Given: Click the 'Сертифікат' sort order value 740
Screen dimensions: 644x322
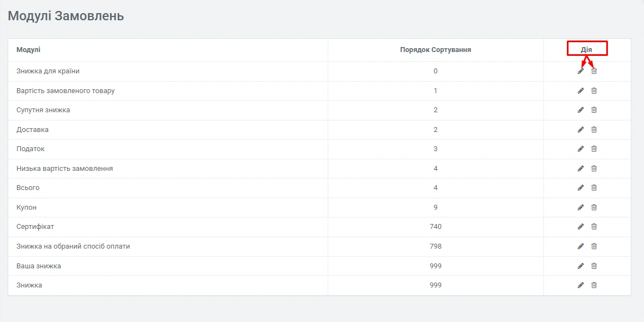Looking at the screenshot, I should point(436,227).
